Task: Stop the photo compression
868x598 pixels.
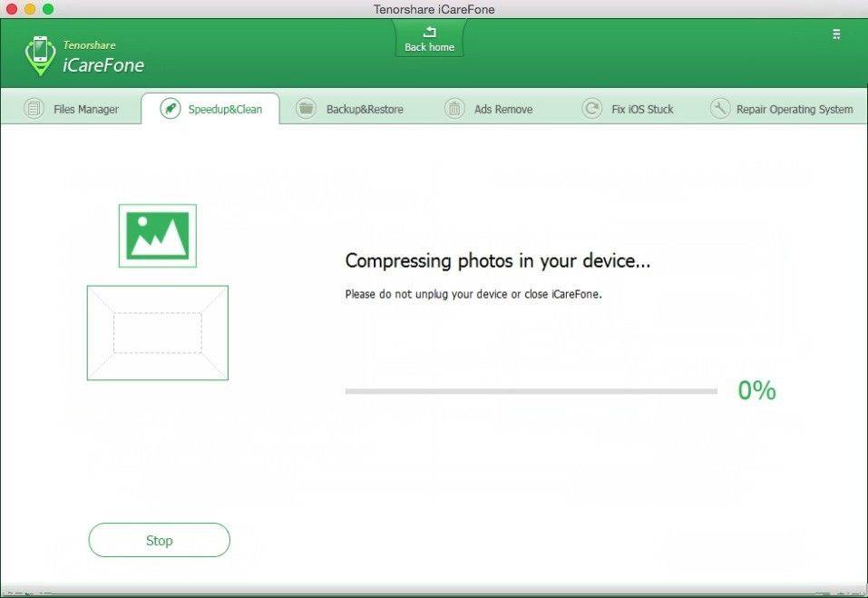Action: coord(160,540)
